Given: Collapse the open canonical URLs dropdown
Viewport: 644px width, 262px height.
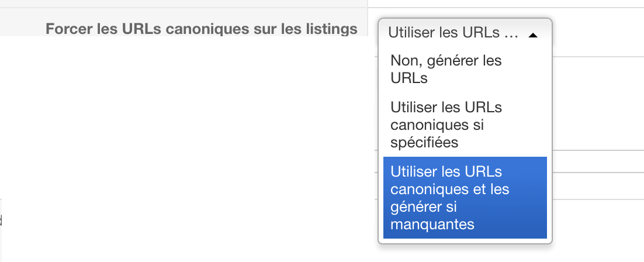Looking at the screenshot, I should pos(532,35).
